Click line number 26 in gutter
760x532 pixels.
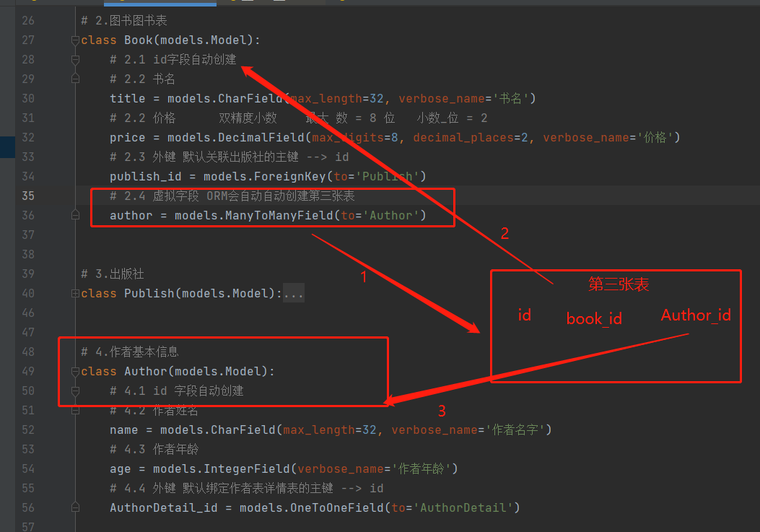click(28, 20)
